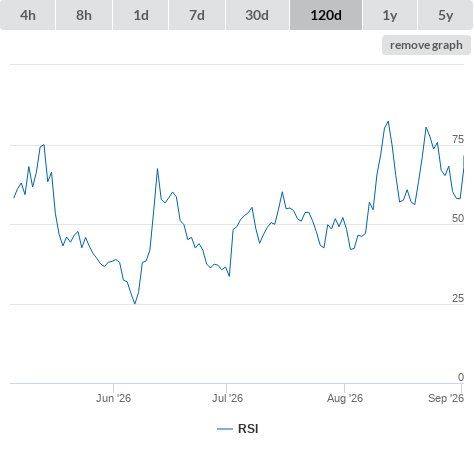
Task: Click the Jun '26 axis label
Action: pos(113,398)
